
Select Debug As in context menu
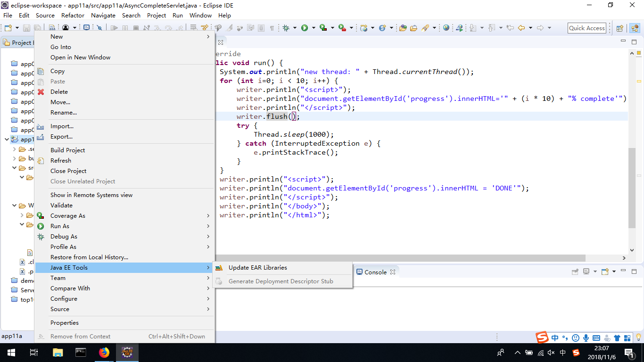(x=124, y=236)
